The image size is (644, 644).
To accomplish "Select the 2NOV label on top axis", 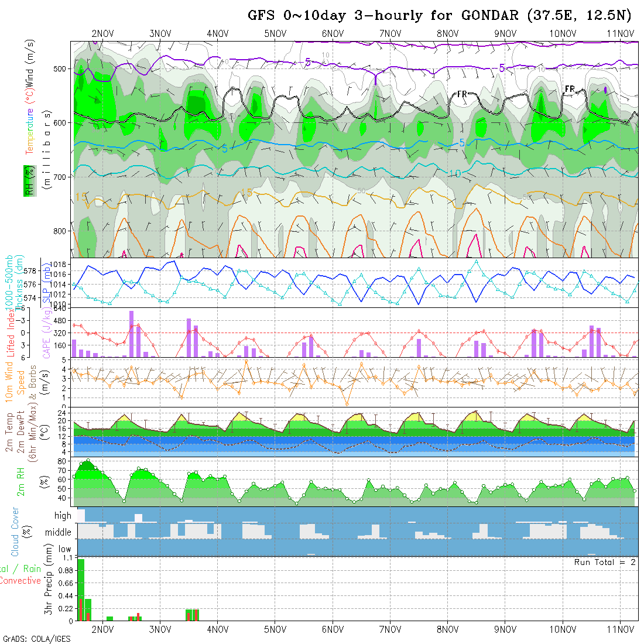I will pyautogui.click(x=103, y=34).
